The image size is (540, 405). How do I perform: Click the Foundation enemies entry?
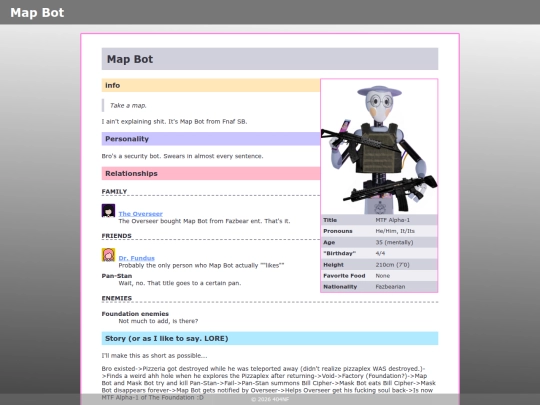coord(135,314)
